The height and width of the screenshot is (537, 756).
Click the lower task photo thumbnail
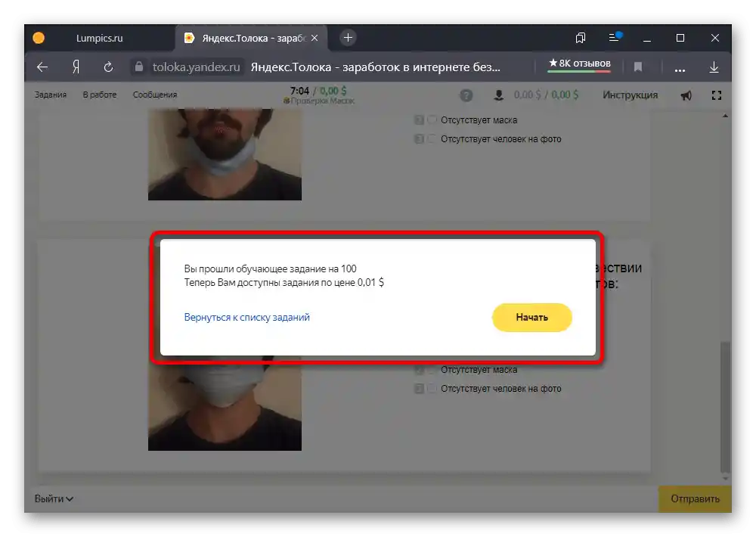[x=225, y=403]
